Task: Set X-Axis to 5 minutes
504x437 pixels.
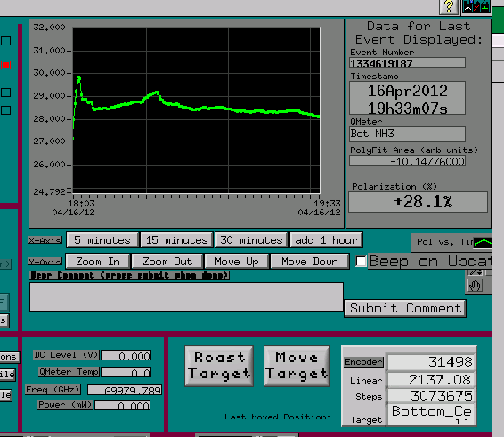Action: 102,240
